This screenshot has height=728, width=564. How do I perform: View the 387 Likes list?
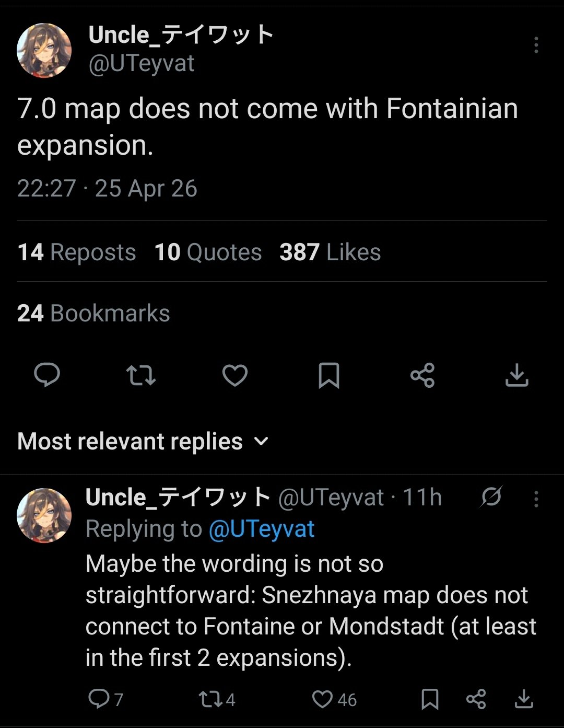330,252
